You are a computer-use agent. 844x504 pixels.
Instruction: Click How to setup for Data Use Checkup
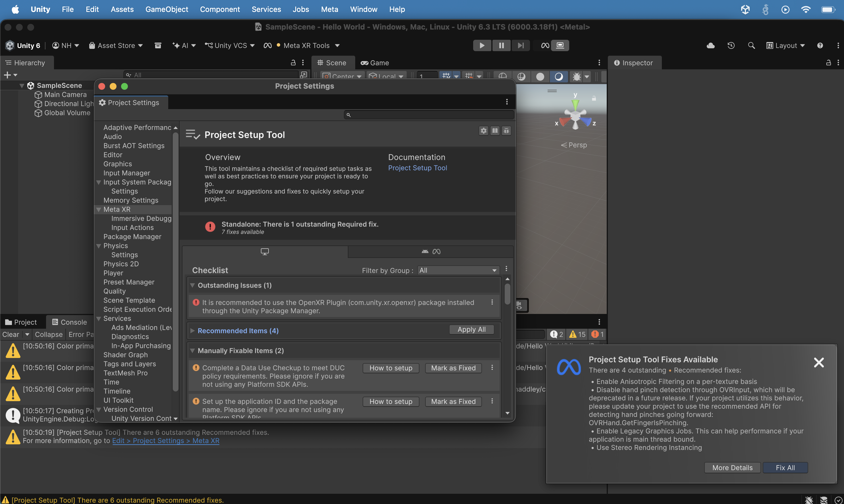click(391, 368)
